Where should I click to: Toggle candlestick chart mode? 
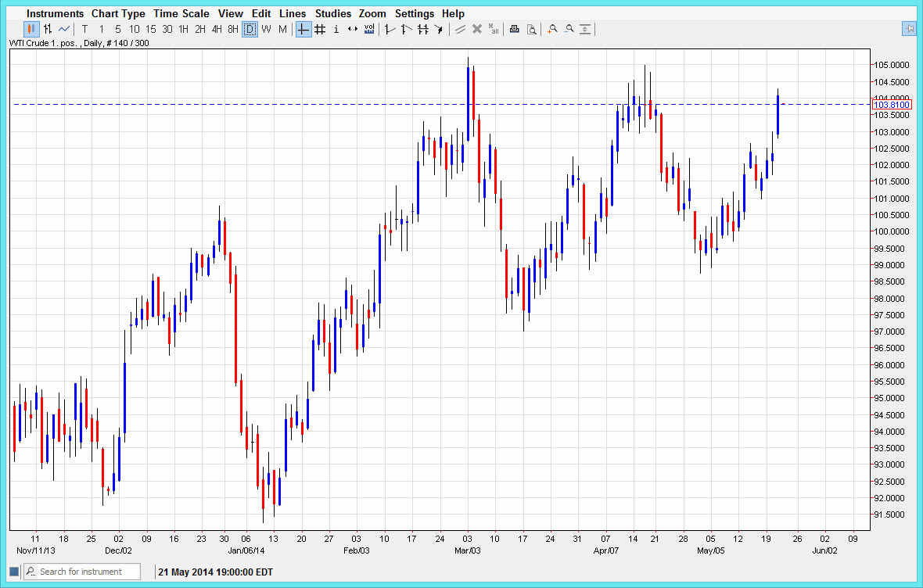pyautogui.click(x=32, y=28)
